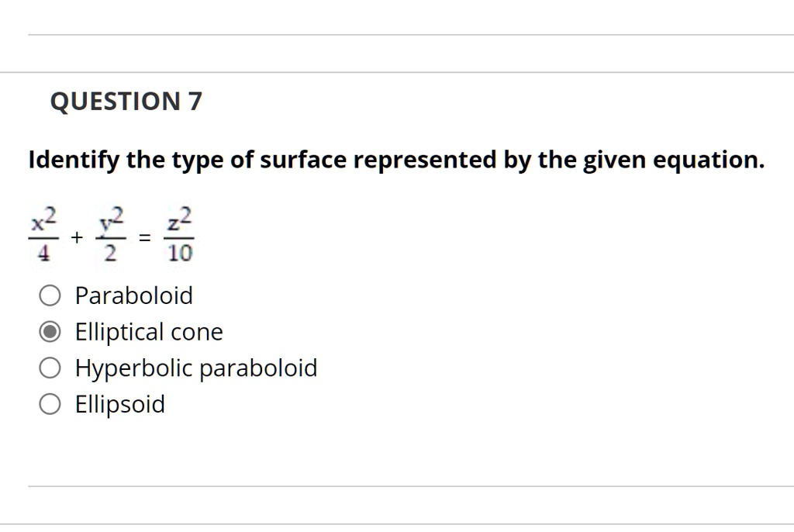Click the z²/10 term in the equation

(x=178, y=234)
